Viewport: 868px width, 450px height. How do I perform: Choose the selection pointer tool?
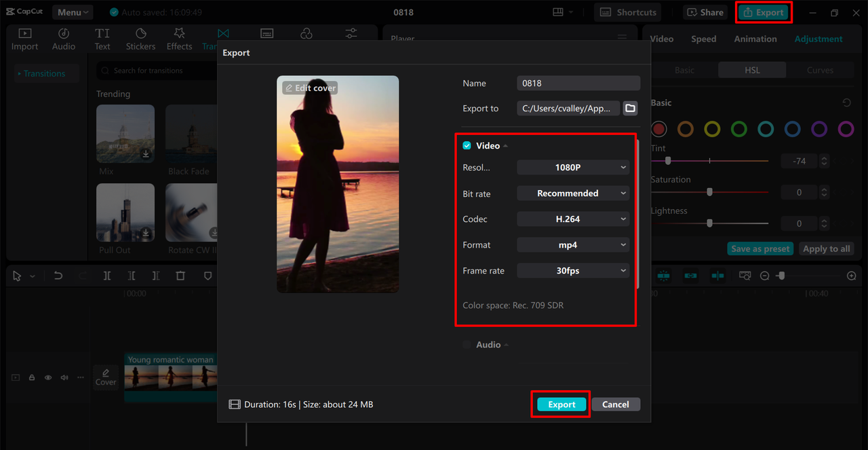pos(17,276)
